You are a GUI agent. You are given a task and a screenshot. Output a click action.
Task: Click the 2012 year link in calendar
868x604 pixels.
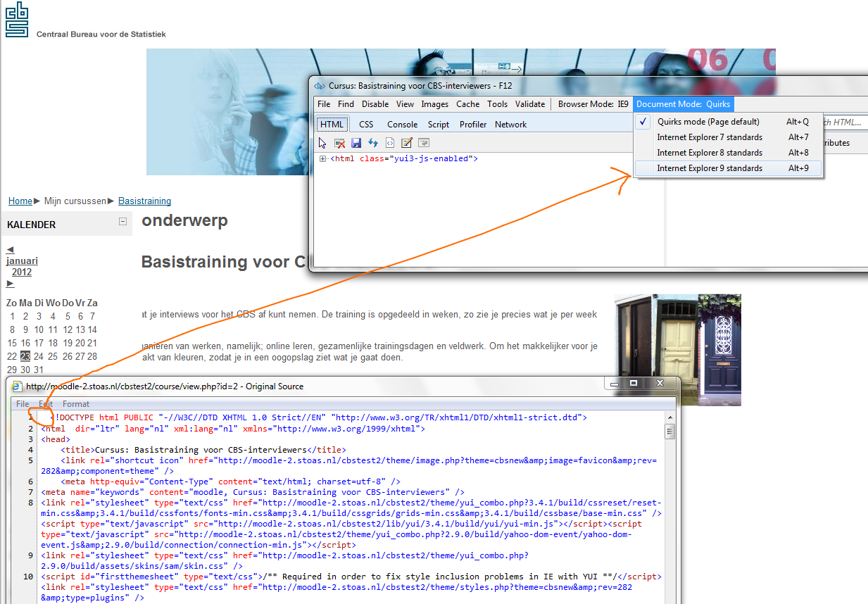click(x=22, y=272)
